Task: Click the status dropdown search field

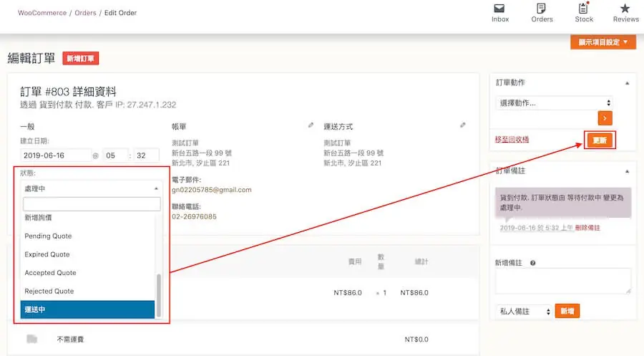Action: click(92, 204)
